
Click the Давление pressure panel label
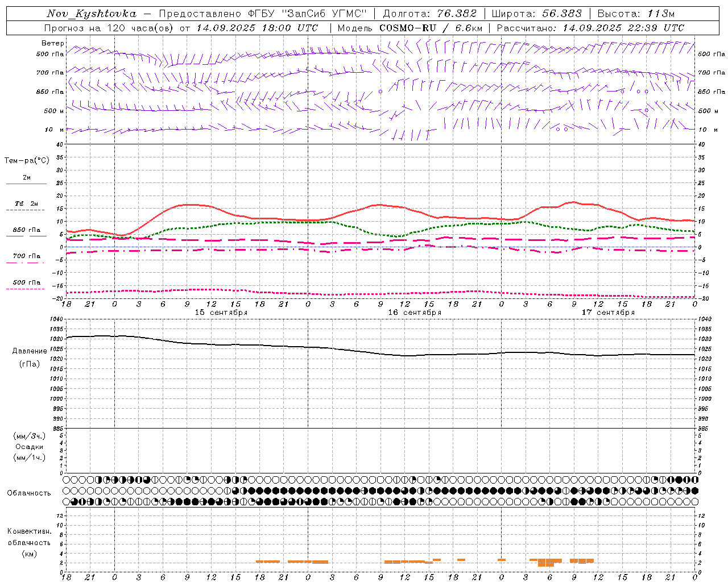click(x=30, y=351)
